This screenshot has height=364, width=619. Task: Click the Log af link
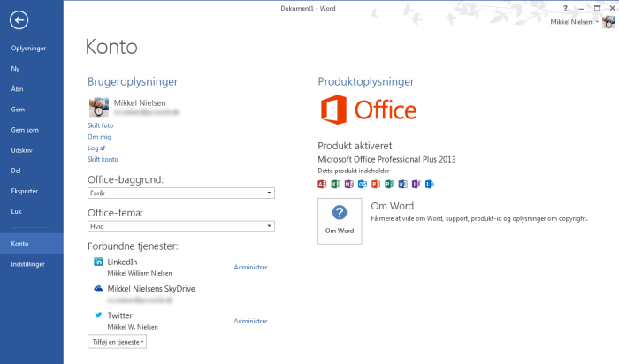96,148
